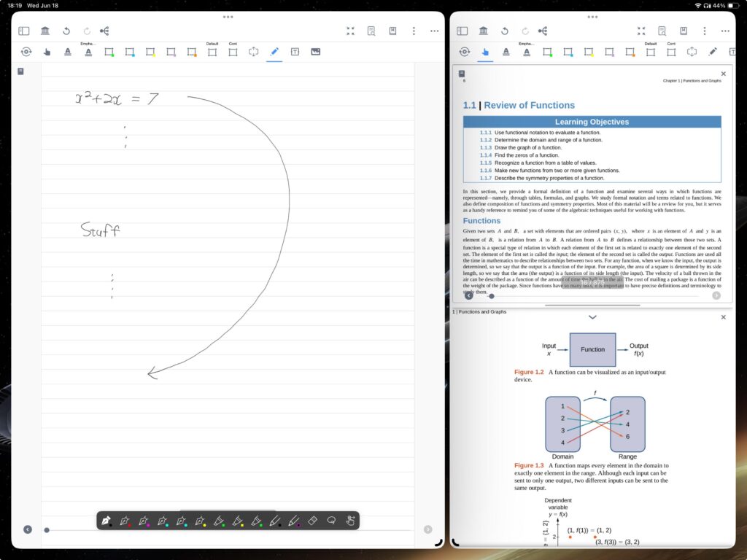Open the left sidebar of the notebook
This screenshot has height=560, width=747.
(23, 31)
